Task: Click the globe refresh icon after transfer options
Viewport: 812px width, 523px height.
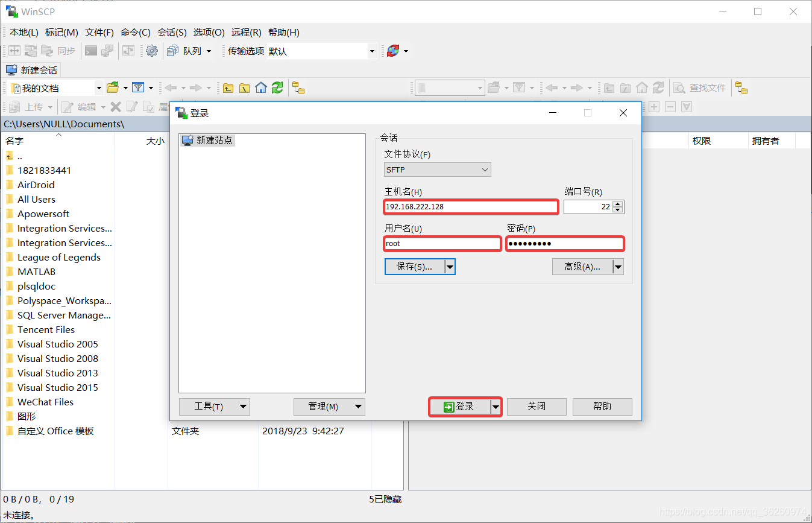Action: click(393, 51)
